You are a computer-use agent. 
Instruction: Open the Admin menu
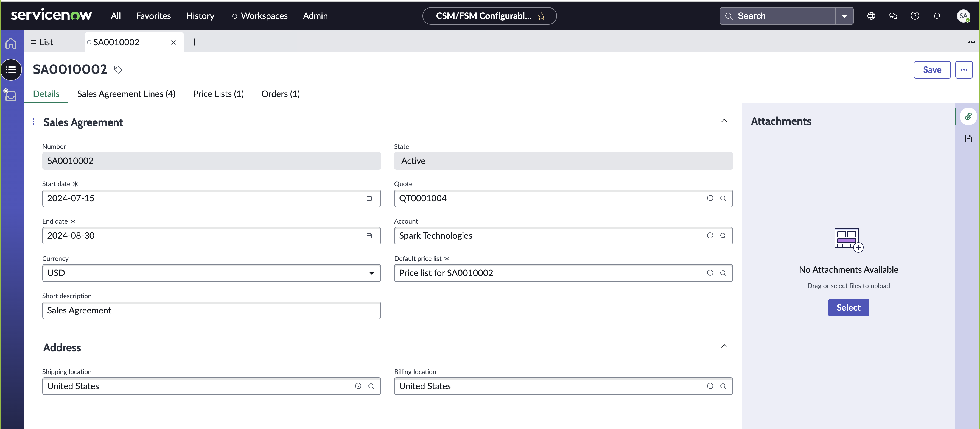point(315,16)
